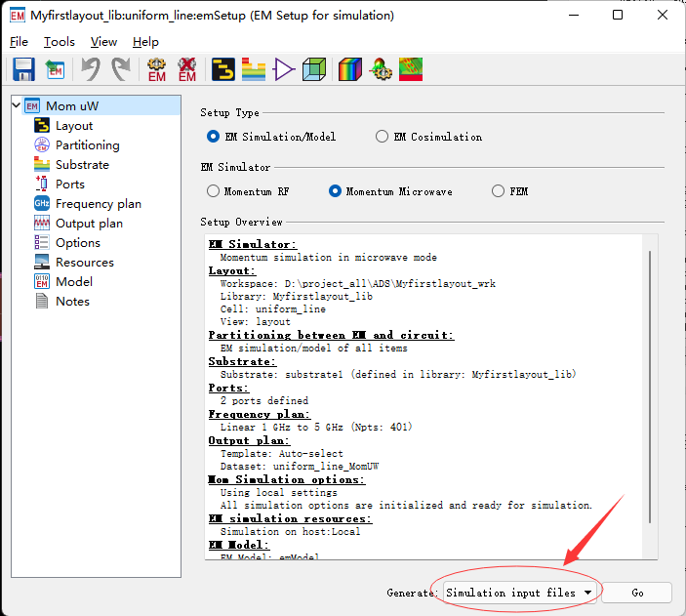Click the EM gear simulate icon
The image size is (686, 616).
coord(157,69)
